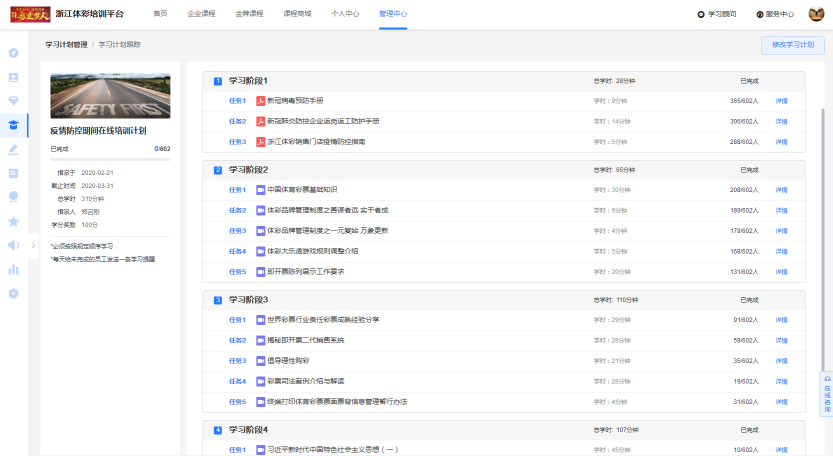Image resolution: width=833 pixels, height=456 pixels.
Task: Click video icon of 世界彩票行业责任彩票成就经验分享
Action: coord(260,320)
